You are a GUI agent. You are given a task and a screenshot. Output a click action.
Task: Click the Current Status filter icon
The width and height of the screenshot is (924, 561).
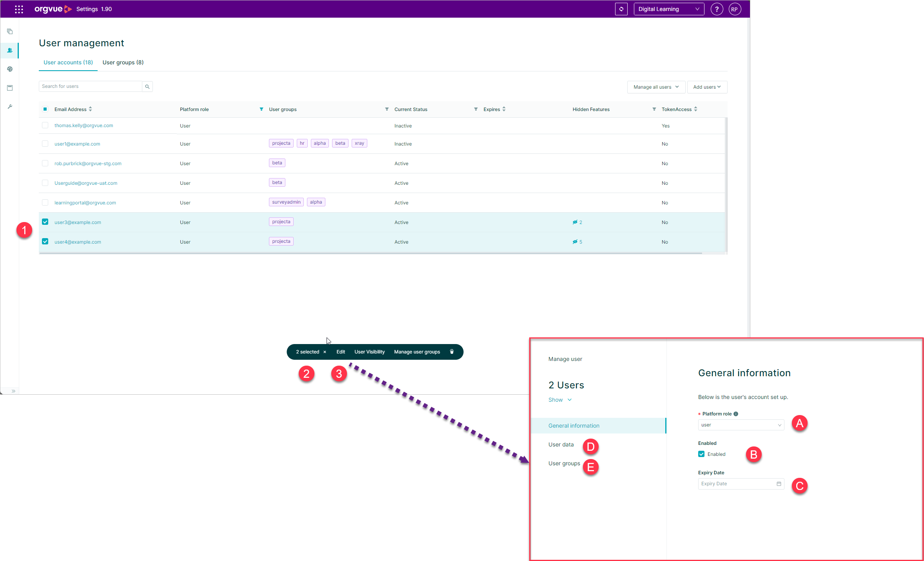[x=476, y=109]
